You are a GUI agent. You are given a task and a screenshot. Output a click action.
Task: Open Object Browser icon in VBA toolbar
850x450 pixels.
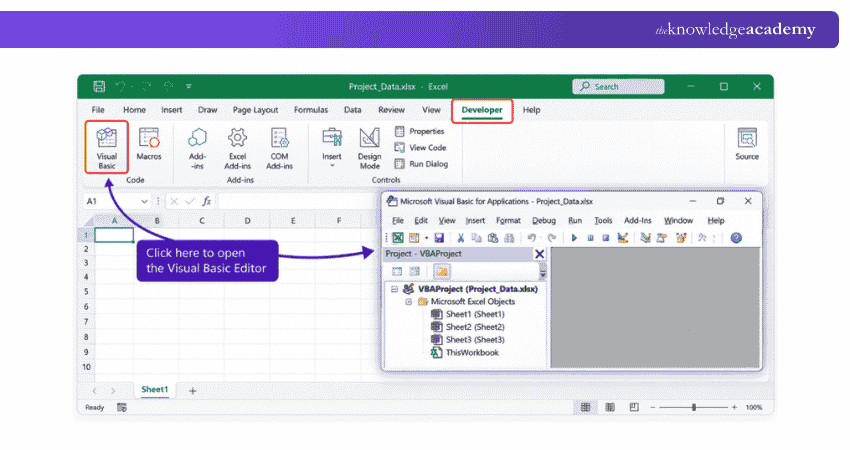coord(681,238)
